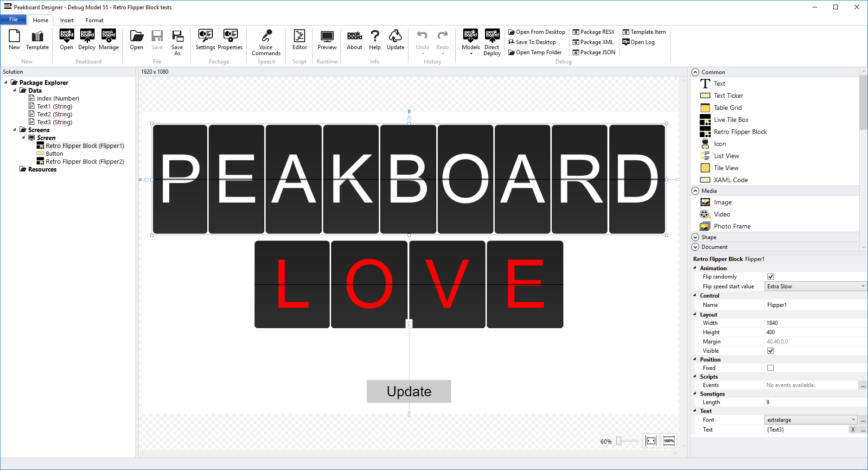Open Temp Folder from Debug group
The image size is (868, 470).
[x=535, y=52]
